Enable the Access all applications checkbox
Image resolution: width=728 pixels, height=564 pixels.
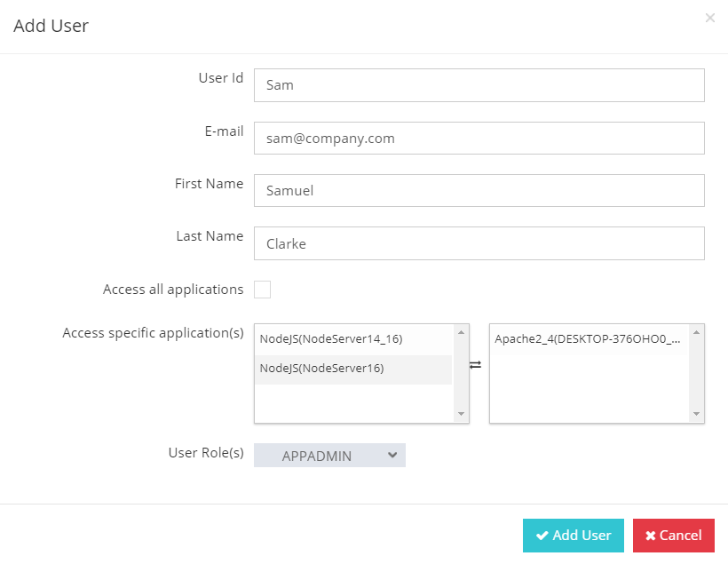click(262, 290)
